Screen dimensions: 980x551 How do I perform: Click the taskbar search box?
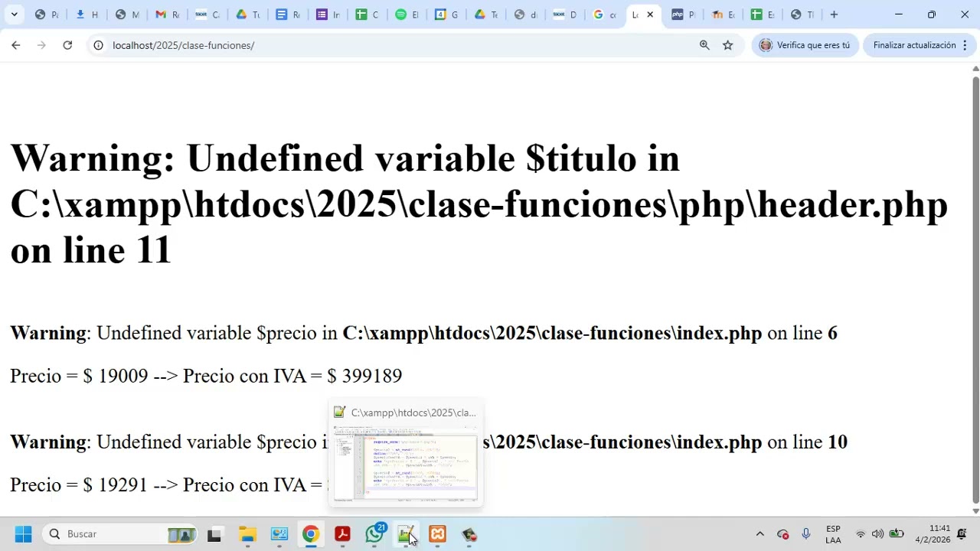point(120,534)
